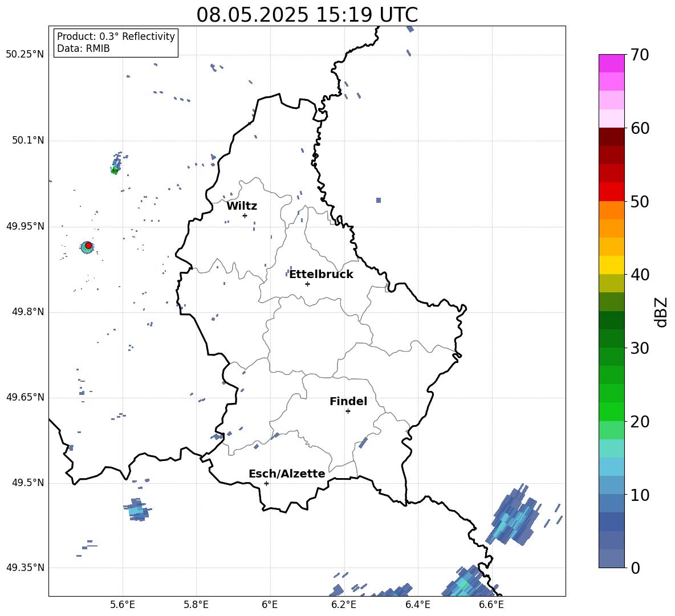Click the radar echo blob south of 49.5°N near 5.65°E
The image size is (675, 616).
137,510
